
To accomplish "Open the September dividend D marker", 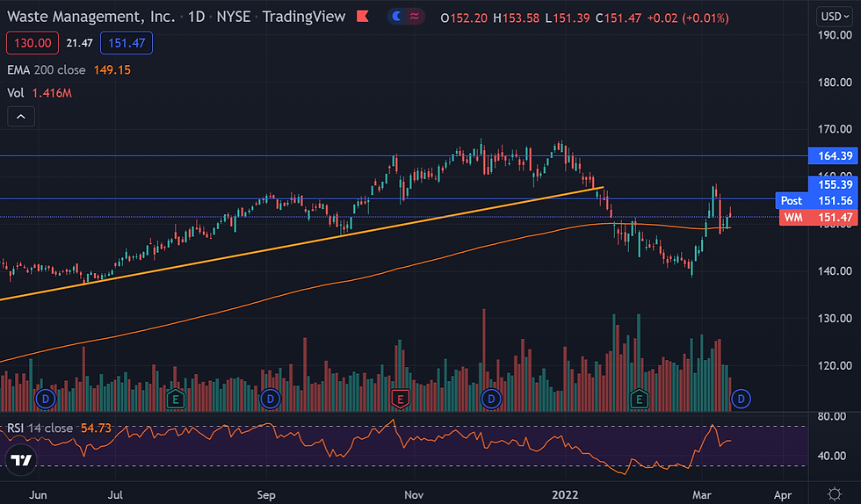I will [x=271, y=399].
